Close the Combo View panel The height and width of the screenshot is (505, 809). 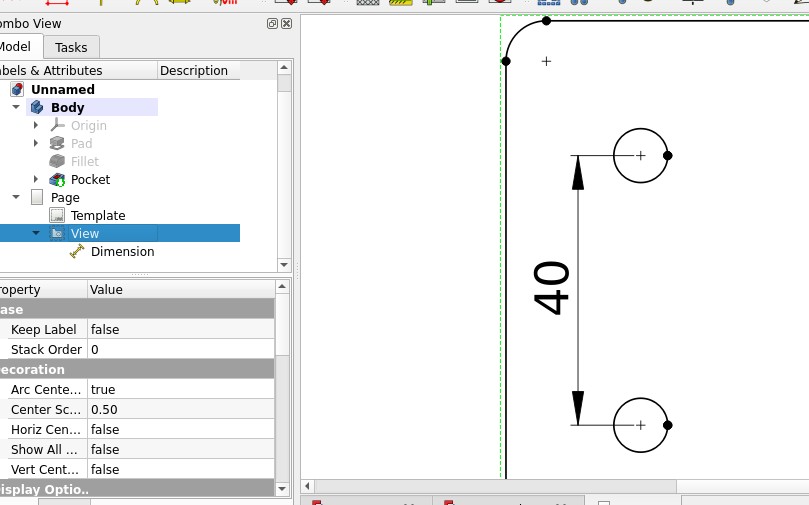[287, 23]
